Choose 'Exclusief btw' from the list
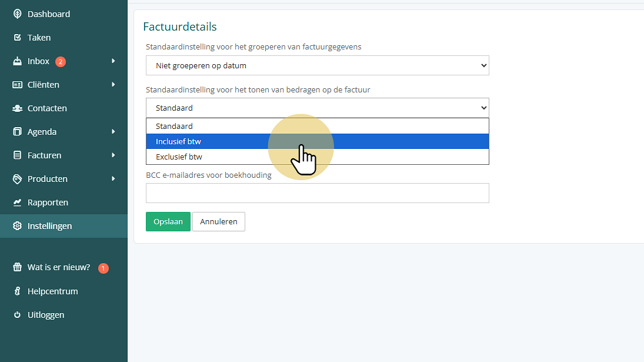The width and height of the screenshot is (644, 362). [318, 157]
